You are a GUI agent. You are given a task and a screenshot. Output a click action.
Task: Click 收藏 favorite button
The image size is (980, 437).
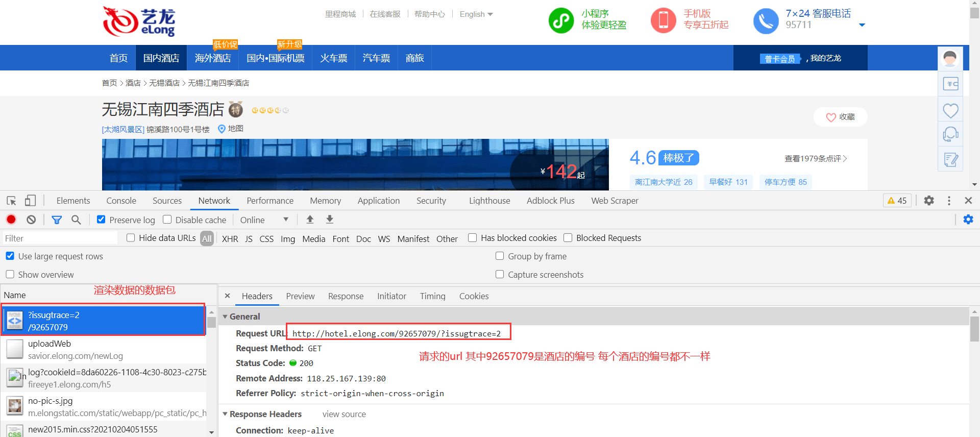(840, 117)
